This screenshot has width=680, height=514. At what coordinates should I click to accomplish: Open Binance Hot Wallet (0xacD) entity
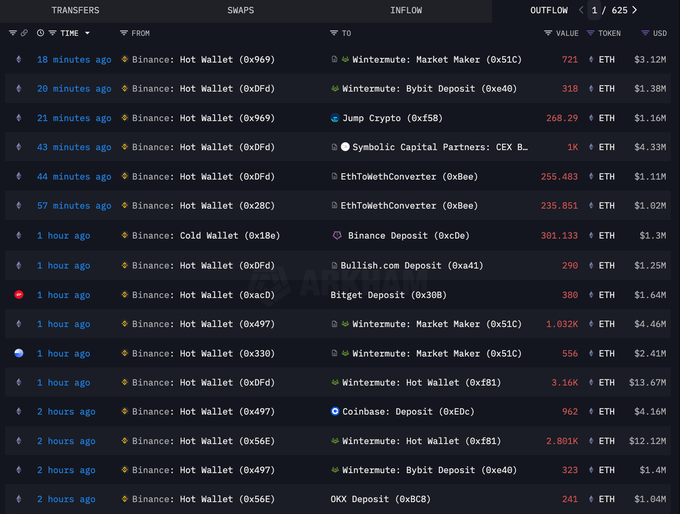coord(203,295)
